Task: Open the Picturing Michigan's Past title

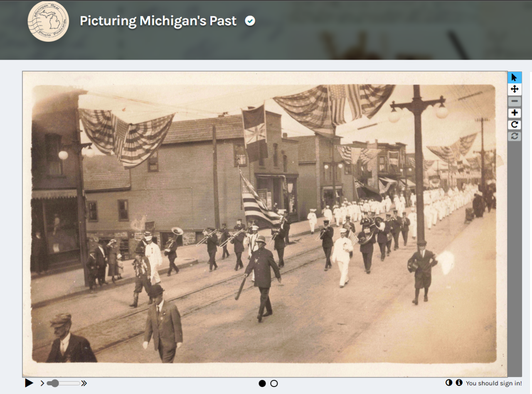Action: pos(158,21)
